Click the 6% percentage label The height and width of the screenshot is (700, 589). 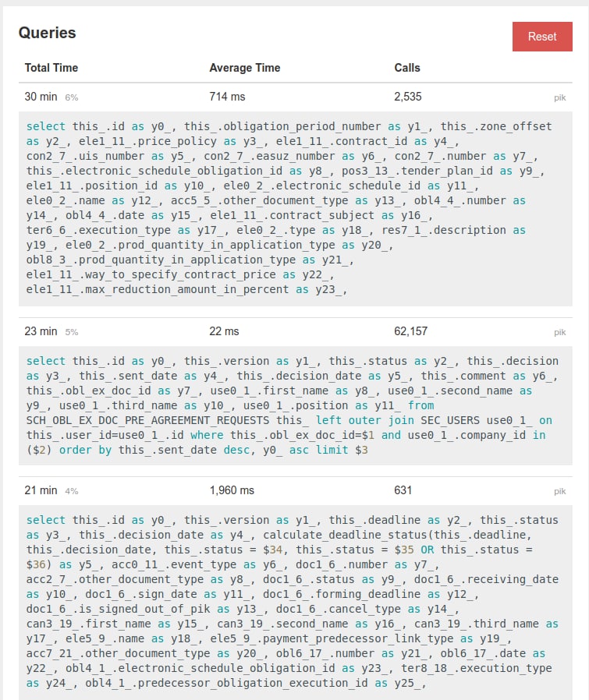pos(72,97)
